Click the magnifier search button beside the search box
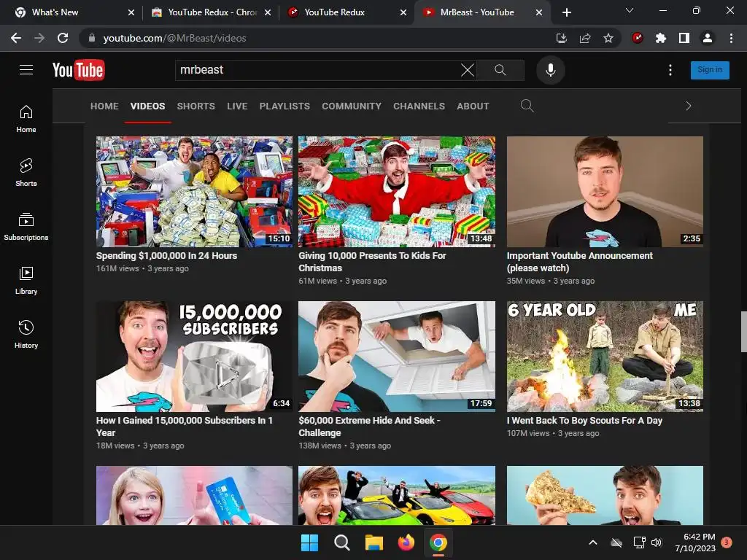This screenshot has height=560, width=747. click(500, 70)
